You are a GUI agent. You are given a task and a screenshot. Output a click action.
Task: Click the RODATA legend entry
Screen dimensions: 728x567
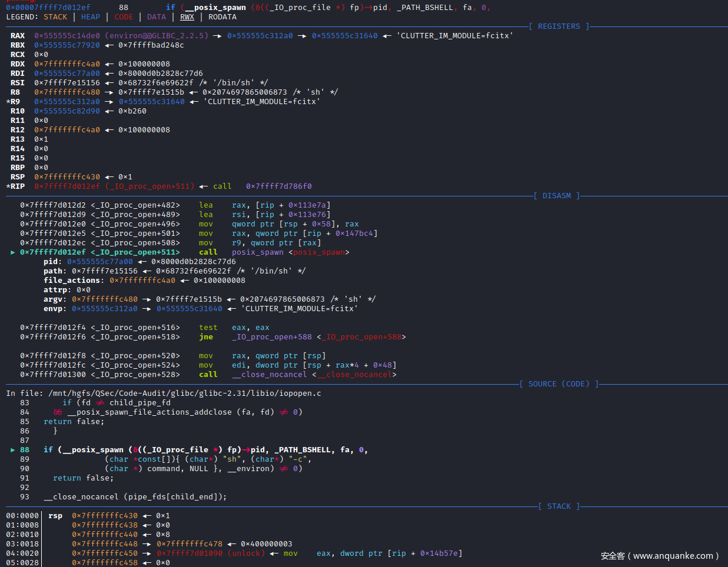tap(222, 17)
